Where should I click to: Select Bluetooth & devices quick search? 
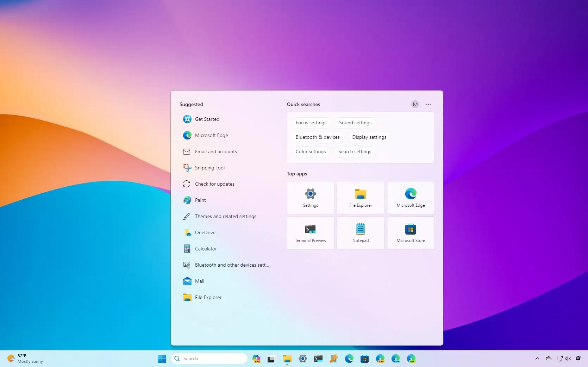[x=318, y=137]
